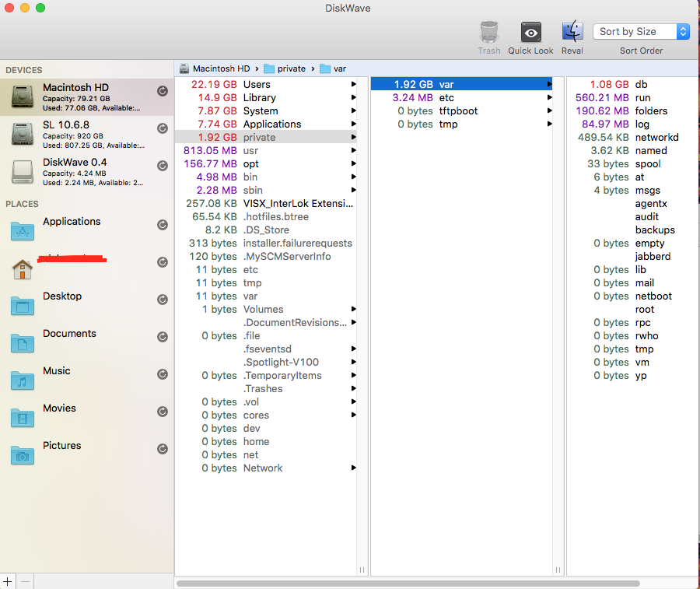This screenshot has width=700, height=589.
Task: Open the Documents folder icon
Action: [23, 343]
